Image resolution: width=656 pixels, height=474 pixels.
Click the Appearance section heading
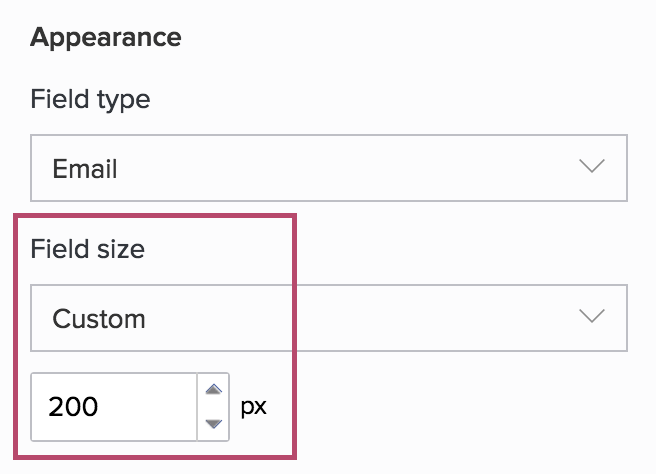click(x=106, y=38)
